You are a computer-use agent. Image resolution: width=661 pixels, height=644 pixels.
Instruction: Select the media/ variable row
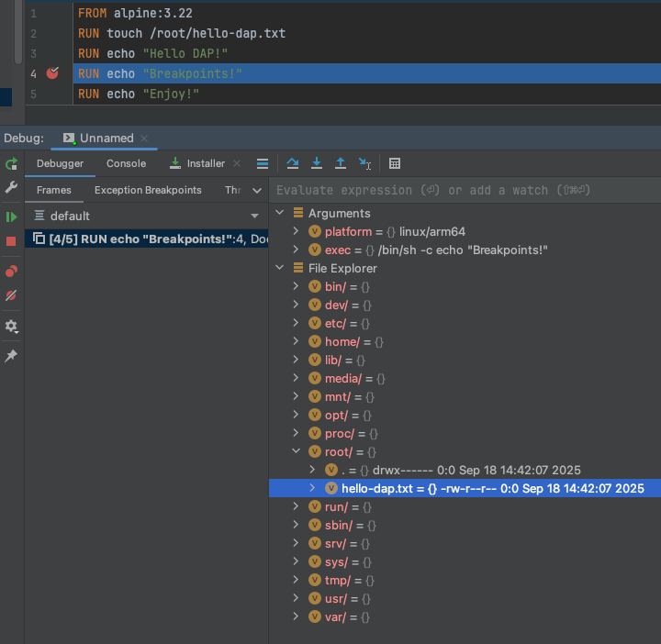pos(465,378)
